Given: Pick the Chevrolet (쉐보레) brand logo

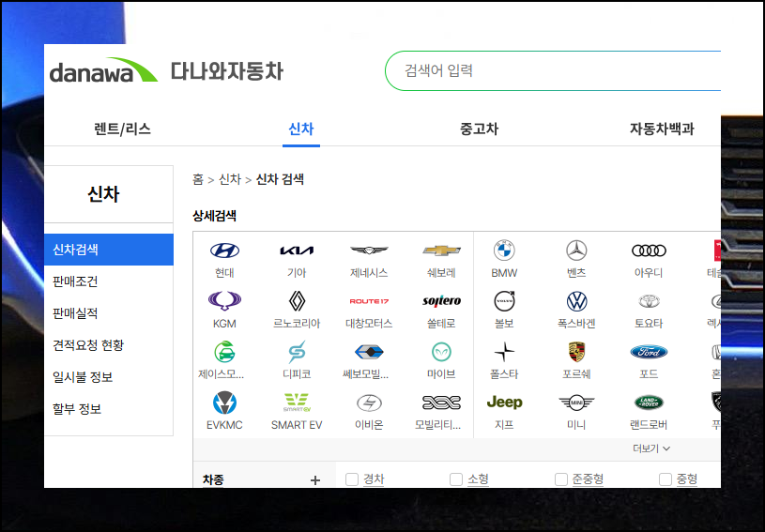Looking at the screenshot, I should point(441,251).
